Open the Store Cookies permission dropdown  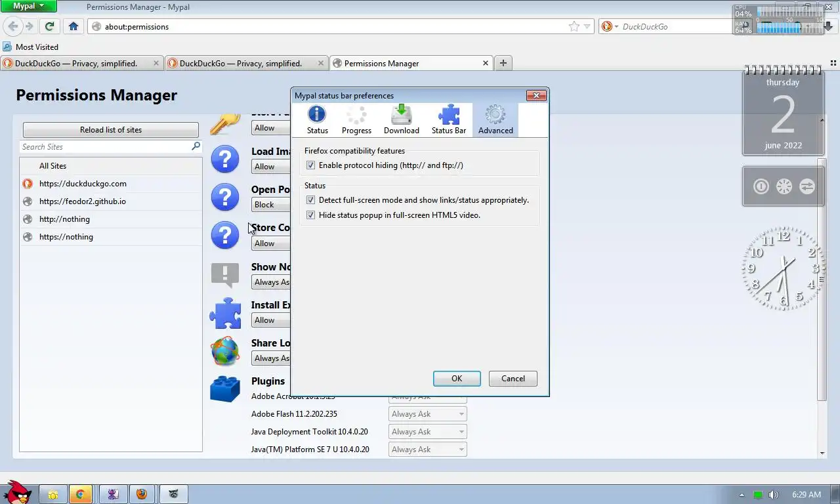click(x=270, y=243)
